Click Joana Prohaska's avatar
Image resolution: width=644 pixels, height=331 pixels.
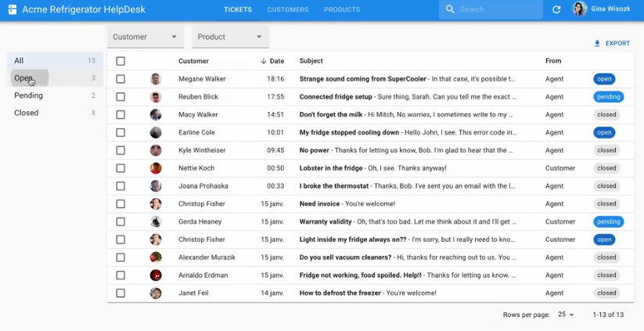click(x=156, y=186)
